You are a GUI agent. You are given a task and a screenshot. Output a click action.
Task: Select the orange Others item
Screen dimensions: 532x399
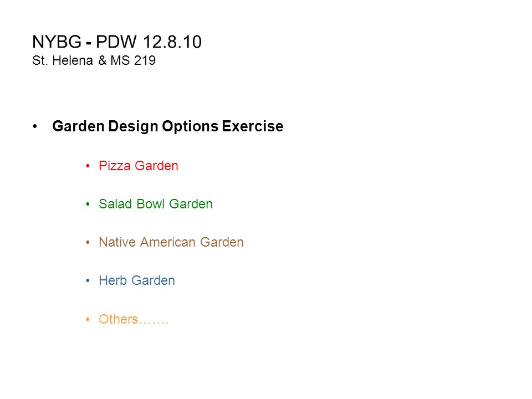134,319
